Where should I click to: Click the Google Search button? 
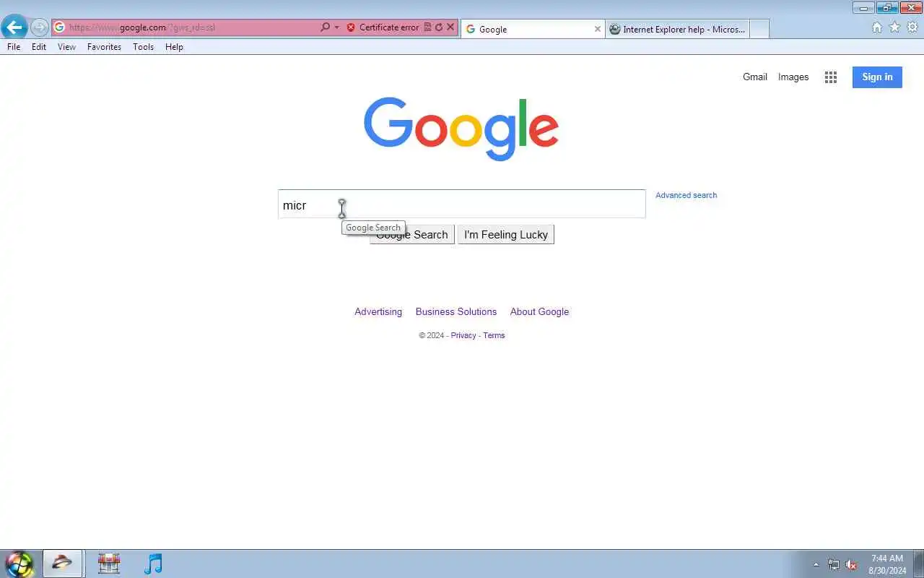click(412, 235)
